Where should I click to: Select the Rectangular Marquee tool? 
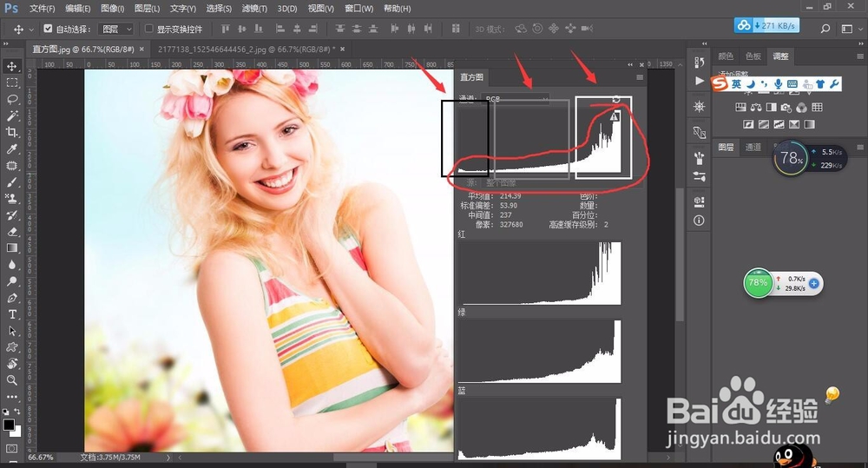(11, 83)
